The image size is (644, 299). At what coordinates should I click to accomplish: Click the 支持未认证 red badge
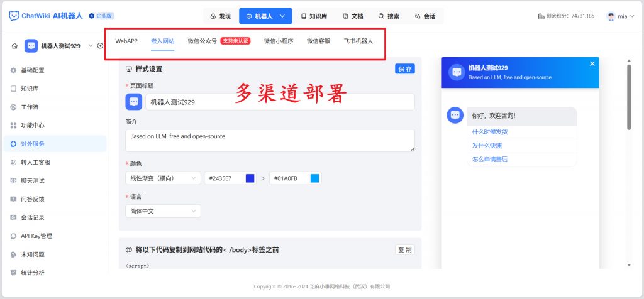[x=235, y=41]
